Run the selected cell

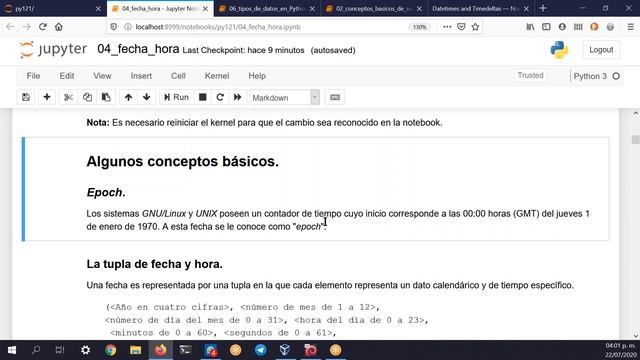[x=176, y=97]
